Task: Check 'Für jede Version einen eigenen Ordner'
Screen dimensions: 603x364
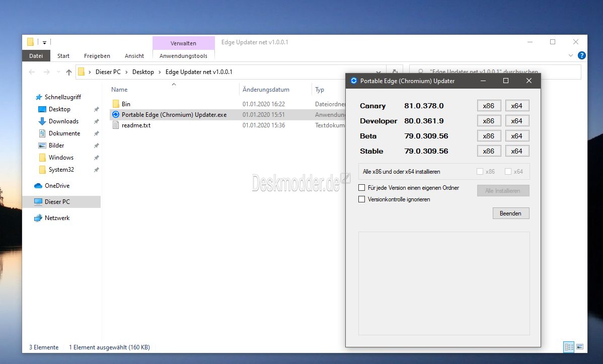Action: click(361, 188)
